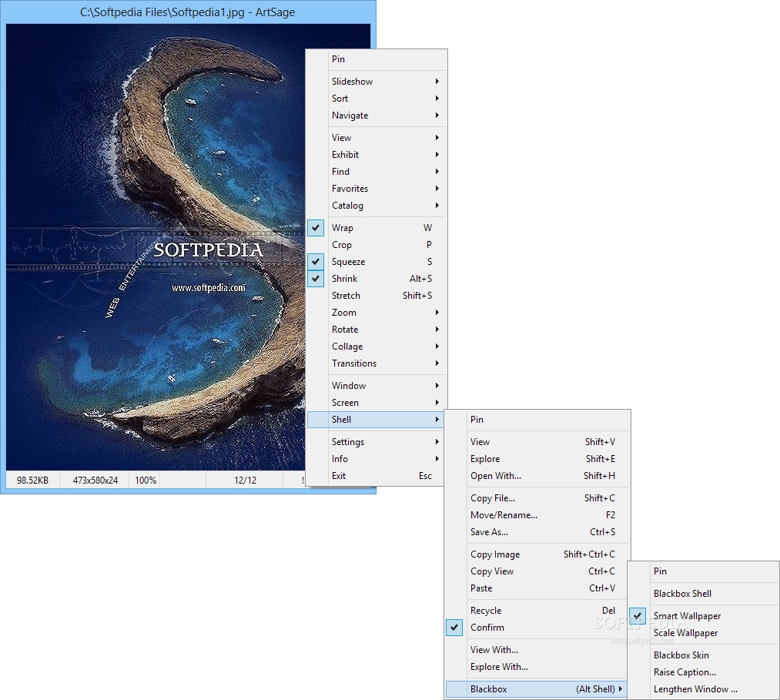Screen dimensions: 780x700
Task: Expand the Slideshow submenu
Action: pos(376,82)
